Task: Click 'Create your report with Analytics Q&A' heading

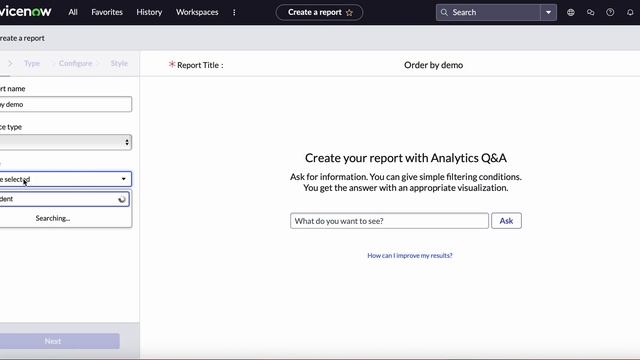Action: pos(406,158)
